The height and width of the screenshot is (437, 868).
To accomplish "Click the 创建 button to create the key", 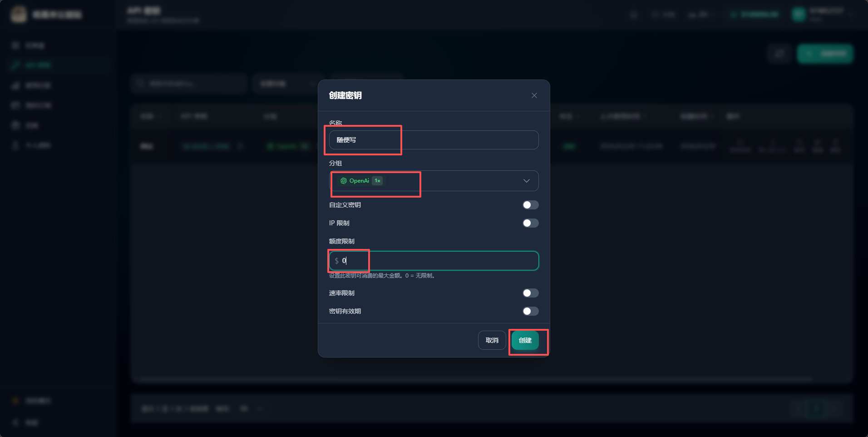I will pyautogui.click(x=525, y=340).
